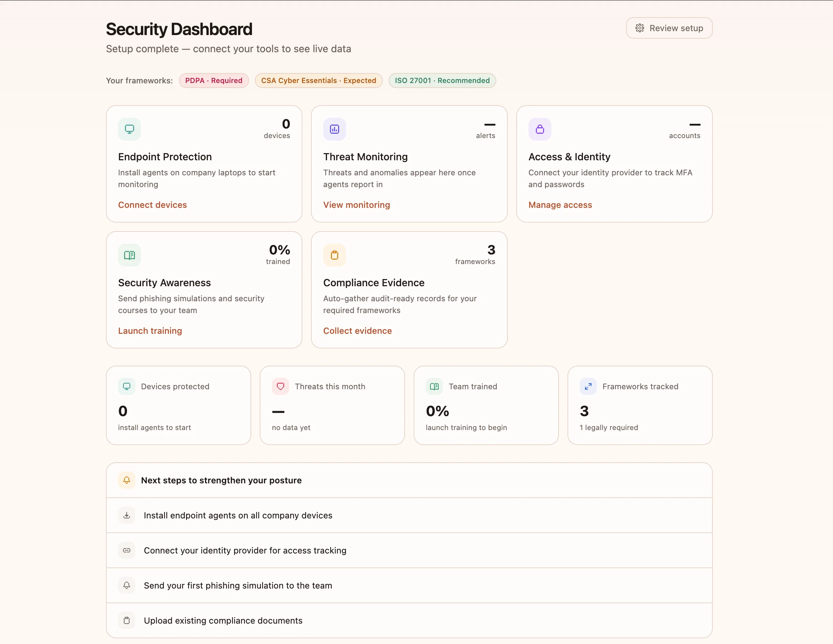
Task: Select the ISO 27001 · Recommended tag
Action: [x=442, y=80]
